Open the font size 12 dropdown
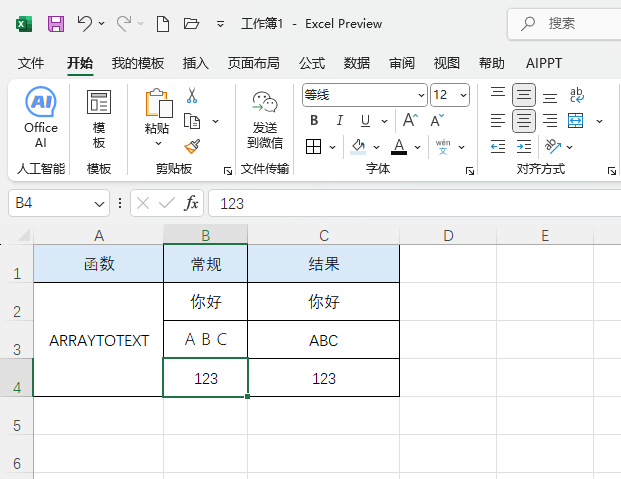Screen dimensions: 621x479 [463, 95]
